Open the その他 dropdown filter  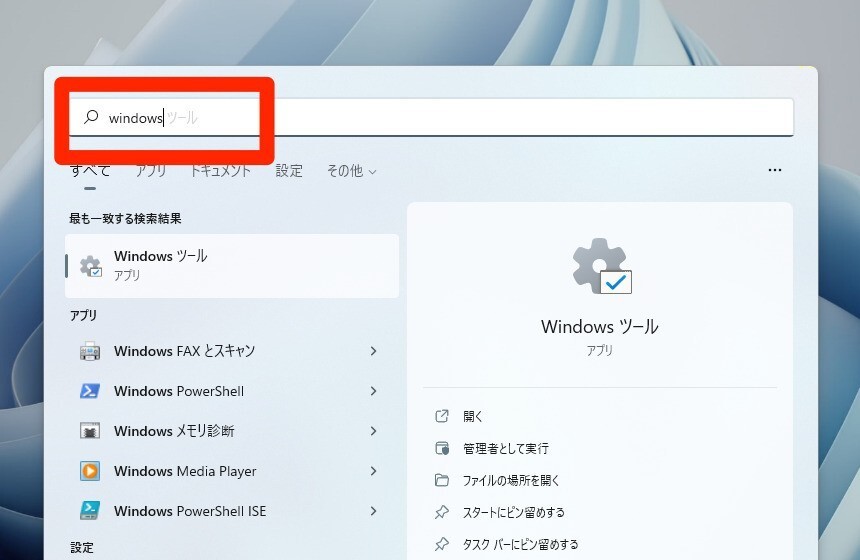352,171
